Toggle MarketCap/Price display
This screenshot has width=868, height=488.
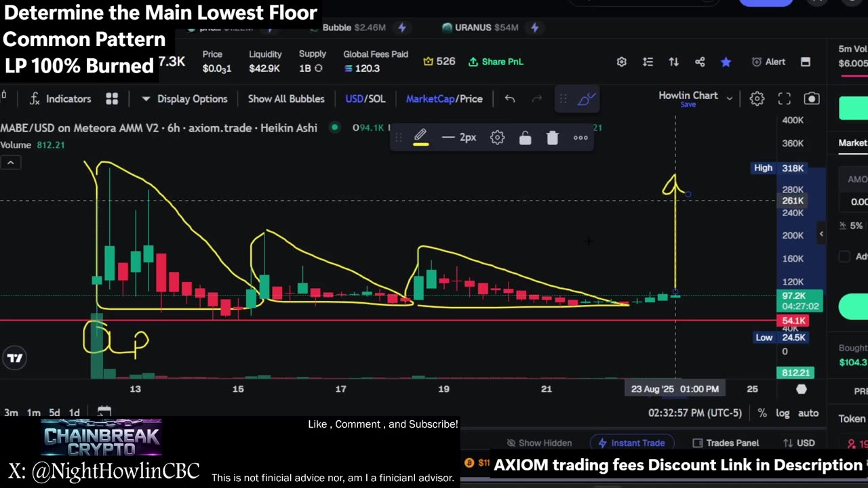point(444,99)
